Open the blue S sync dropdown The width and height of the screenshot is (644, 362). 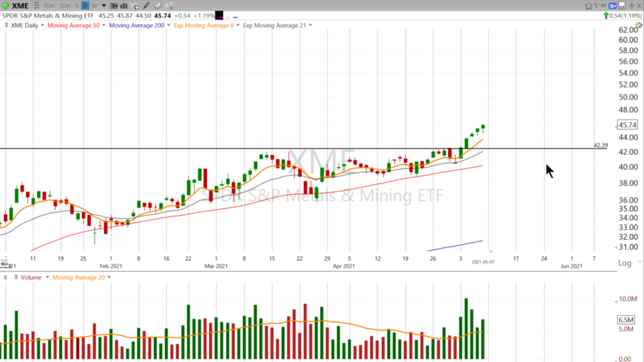point(612,6)
